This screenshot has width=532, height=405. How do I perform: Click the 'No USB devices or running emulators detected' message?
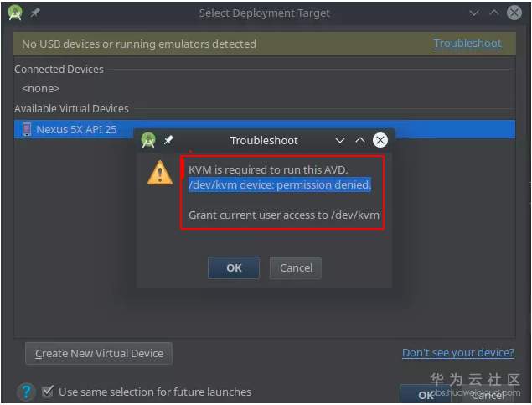point(139,44)
